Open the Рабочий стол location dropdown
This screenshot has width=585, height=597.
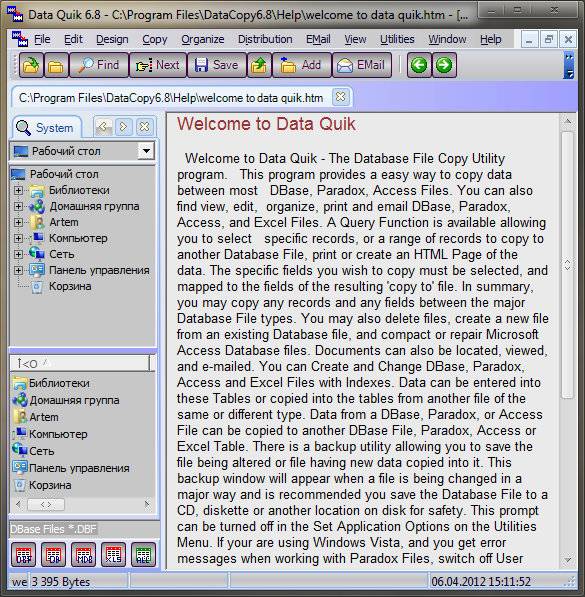(146, 151)
